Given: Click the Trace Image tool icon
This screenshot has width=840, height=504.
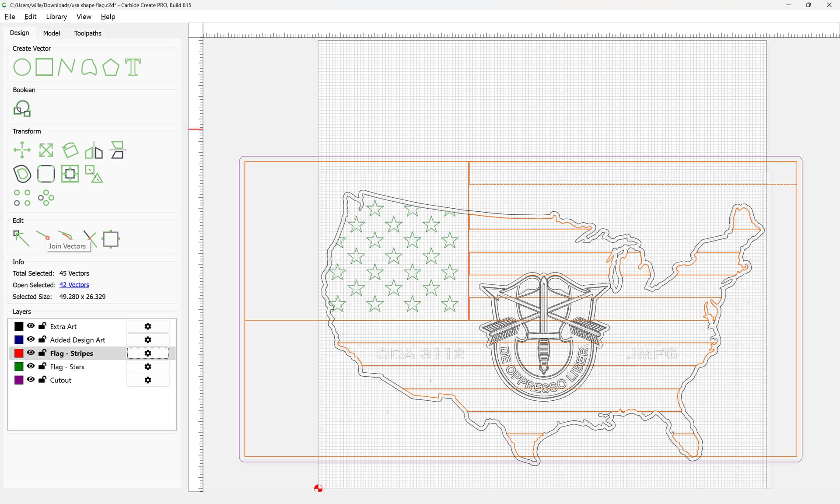Looking at the screenshot, I should [70, 174].
